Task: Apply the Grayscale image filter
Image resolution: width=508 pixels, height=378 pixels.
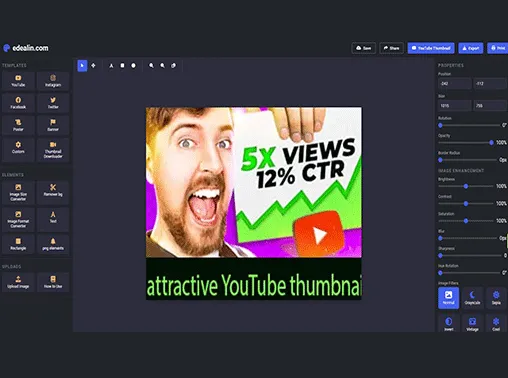Action: pyautogui.click(x=472, y=298)
